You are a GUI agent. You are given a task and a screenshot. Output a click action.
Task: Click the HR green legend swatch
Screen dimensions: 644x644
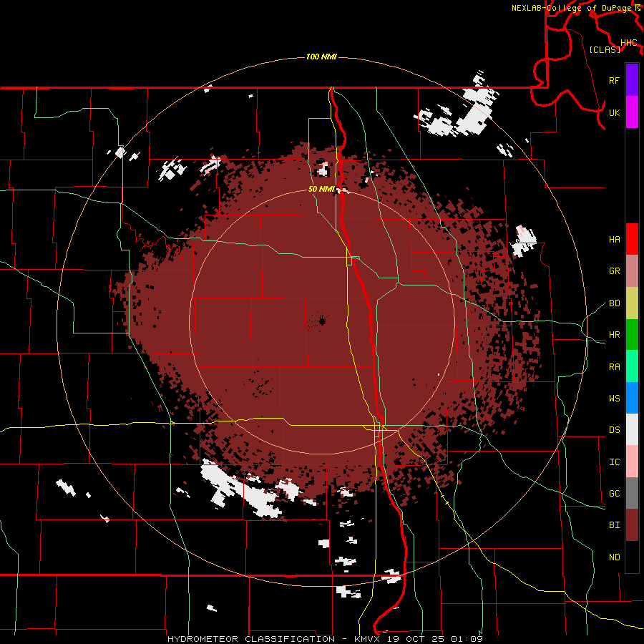(632, 335)
